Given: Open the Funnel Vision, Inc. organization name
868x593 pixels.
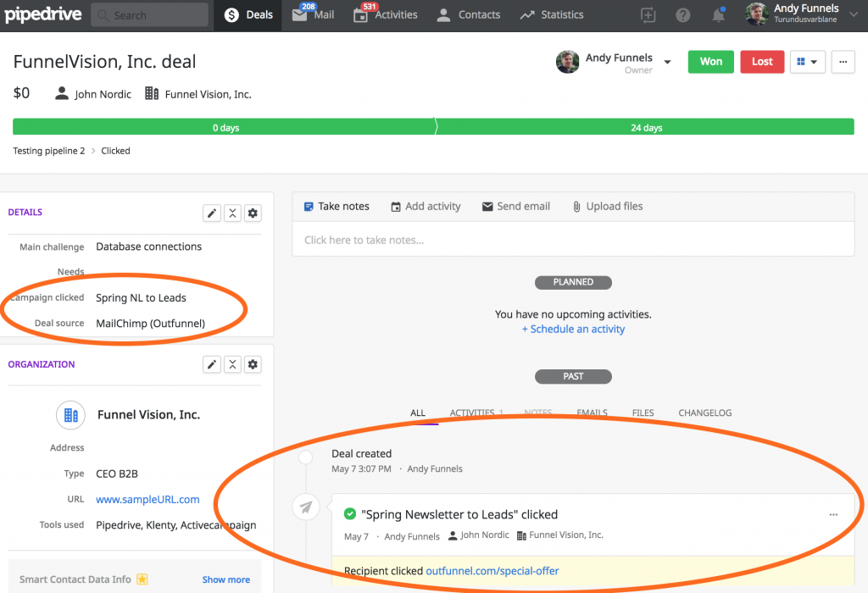Looking at the screenshot, I should coord(149,415).
